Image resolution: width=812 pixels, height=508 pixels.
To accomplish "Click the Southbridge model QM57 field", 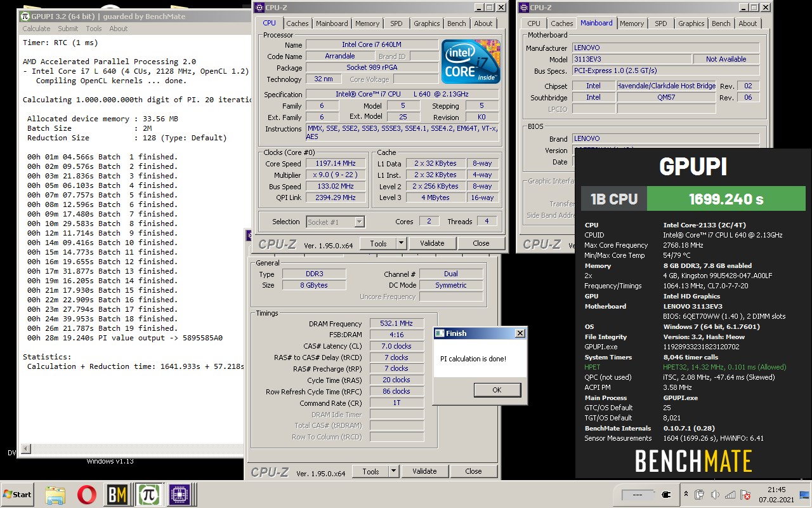I will coord(666,97).
